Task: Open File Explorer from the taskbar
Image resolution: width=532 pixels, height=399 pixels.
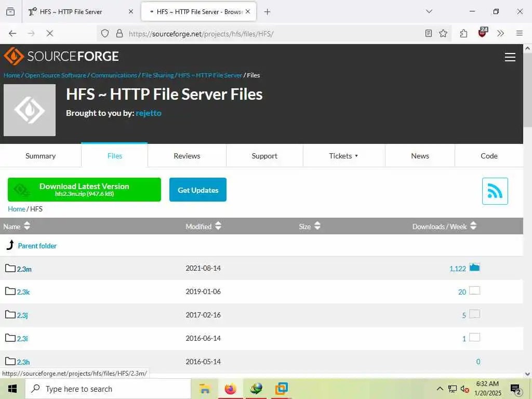Action: point(205,389)
